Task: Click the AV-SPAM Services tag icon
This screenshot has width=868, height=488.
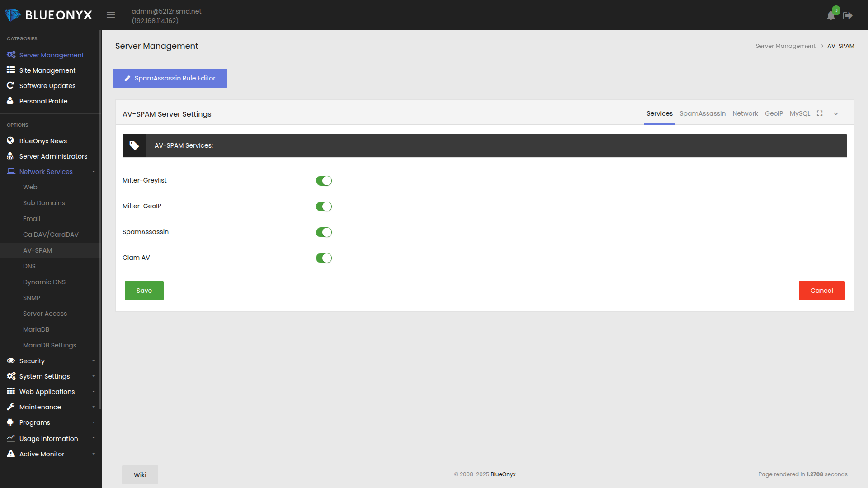Action: (x=134, y=145)
